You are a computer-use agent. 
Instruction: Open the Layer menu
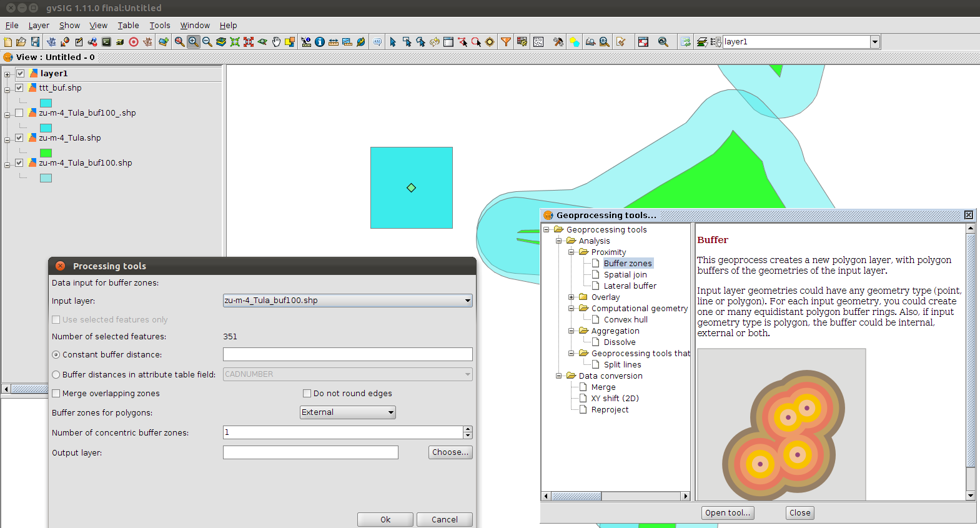click(39, 26)
